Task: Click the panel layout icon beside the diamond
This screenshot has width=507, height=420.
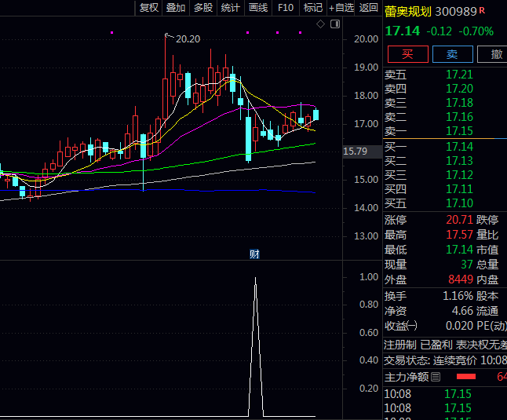Action: pos(335,24)
